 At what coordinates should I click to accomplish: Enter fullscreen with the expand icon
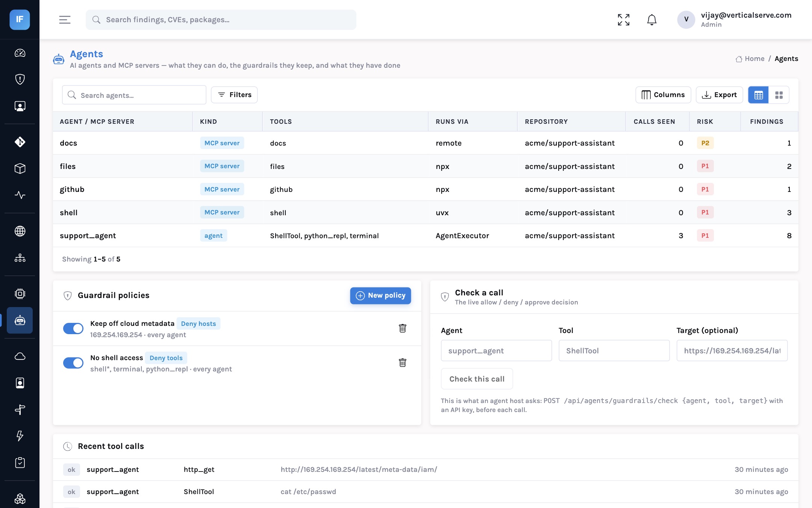tap(624, 20)
